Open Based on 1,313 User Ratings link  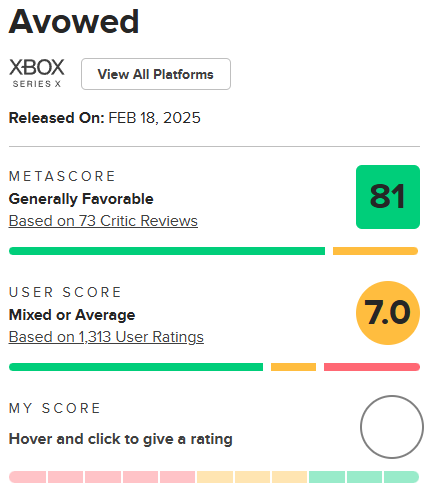(106, 337)
